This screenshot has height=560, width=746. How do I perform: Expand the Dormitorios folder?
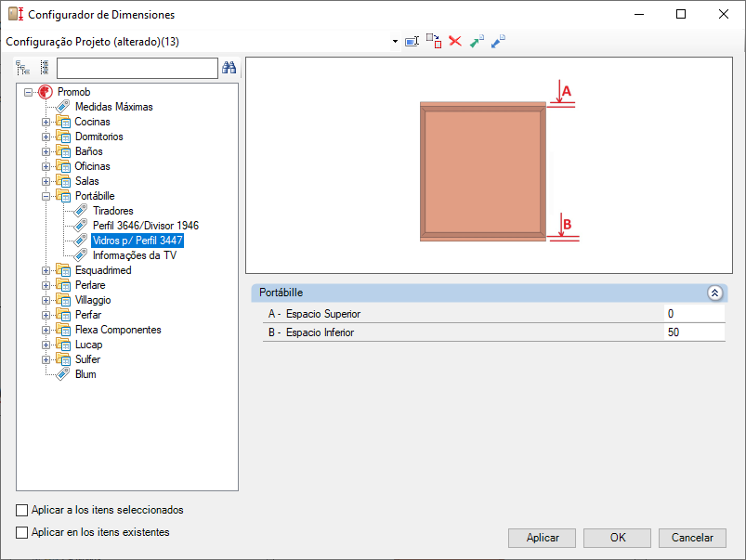[x=46, y=137]
